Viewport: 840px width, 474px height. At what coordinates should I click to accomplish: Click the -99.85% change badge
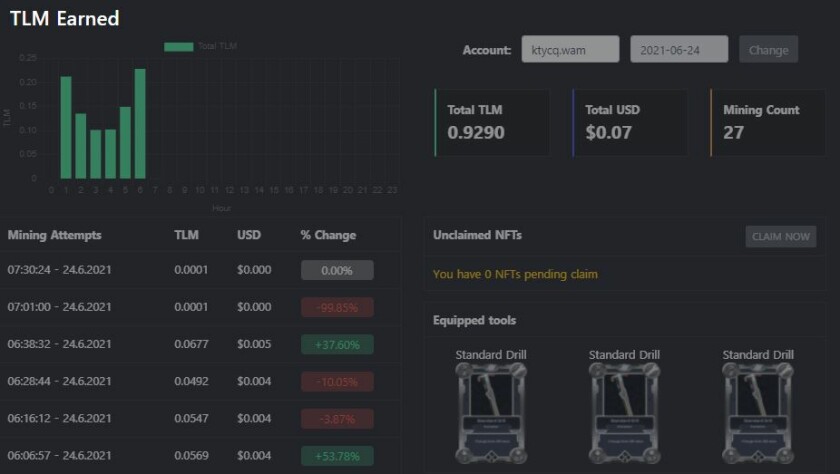[337, 307]
